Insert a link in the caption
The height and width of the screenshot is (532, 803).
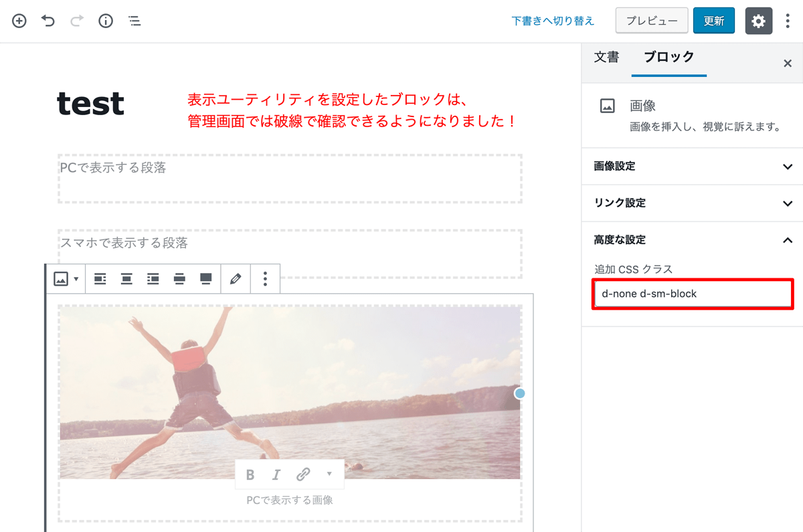click(x=303, y=474)
